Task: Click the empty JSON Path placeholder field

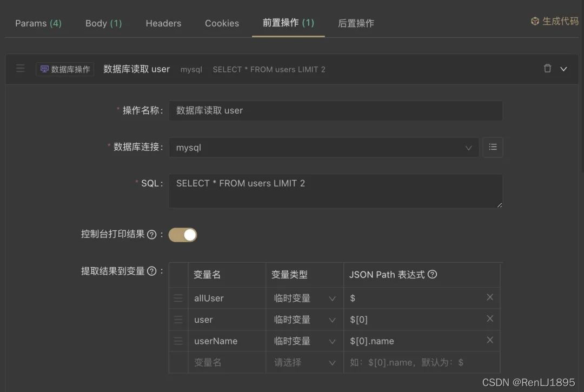Action: (x=422, y=363)
